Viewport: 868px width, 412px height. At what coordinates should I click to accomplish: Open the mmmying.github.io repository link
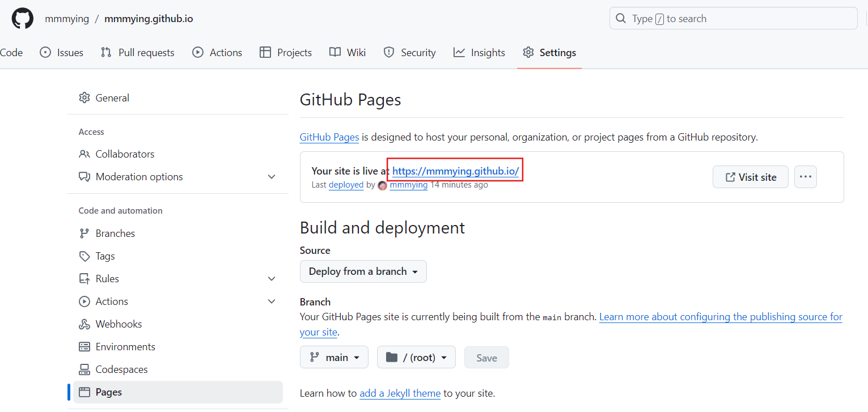149,19
